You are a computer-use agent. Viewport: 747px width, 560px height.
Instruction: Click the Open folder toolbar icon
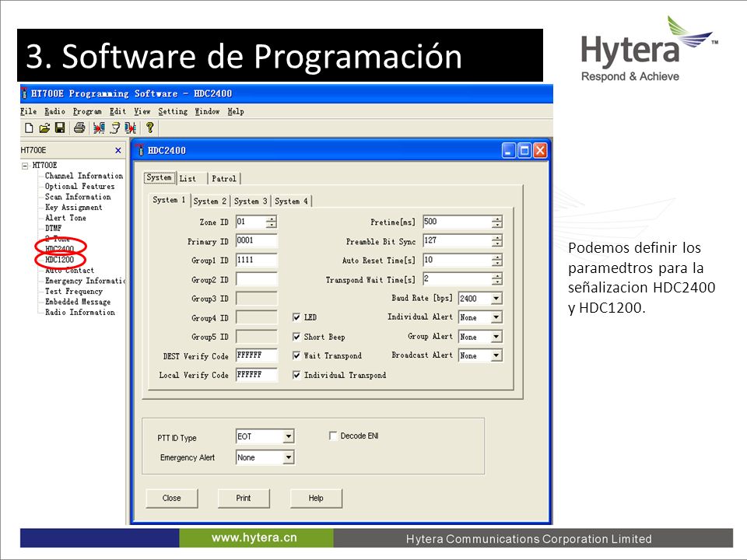[x=44, y=128]
